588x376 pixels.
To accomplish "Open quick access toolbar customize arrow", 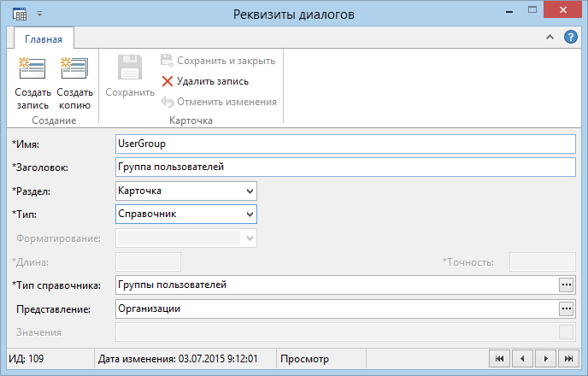I will [40, 15].
